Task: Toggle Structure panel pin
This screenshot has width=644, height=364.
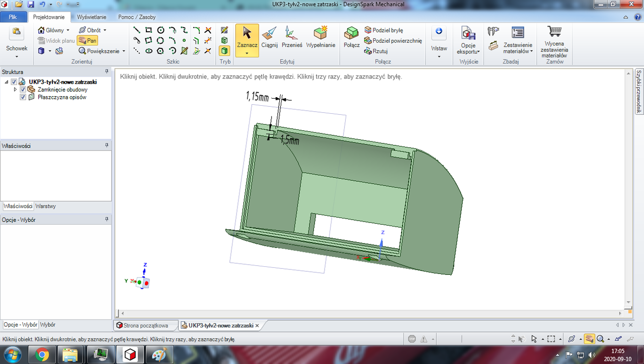Action: 107,72
